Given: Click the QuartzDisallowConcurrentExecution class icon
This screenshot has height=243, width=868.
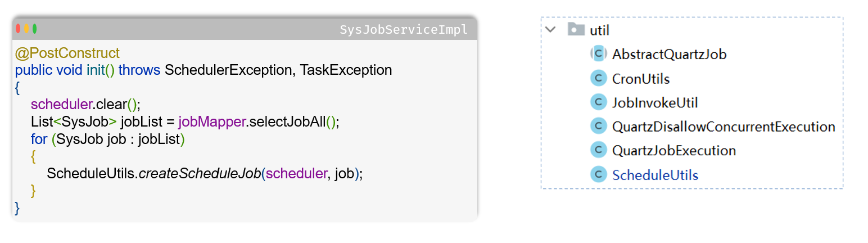Looking at the screenshot, I should click(598, 127).
